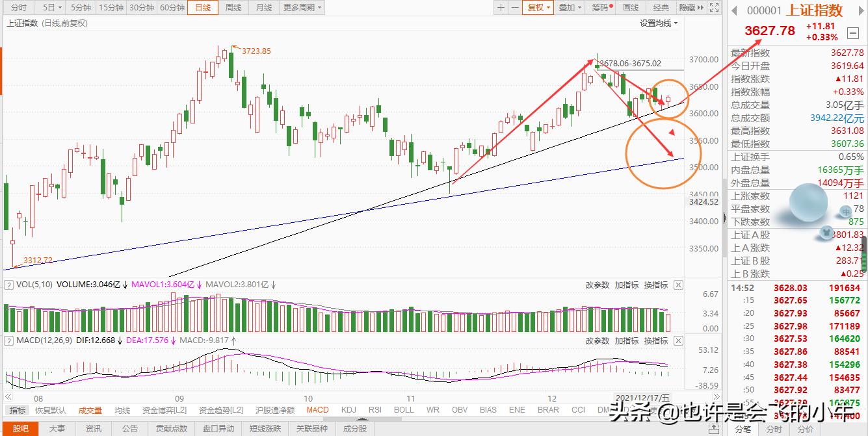Select the 5分钟 period

coord(81,8)
